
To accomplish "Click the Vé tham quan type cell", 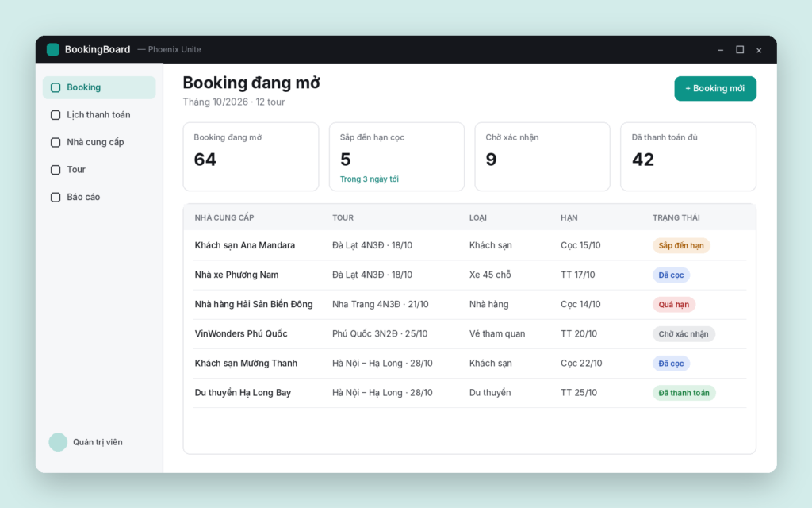I will point(497,334).
